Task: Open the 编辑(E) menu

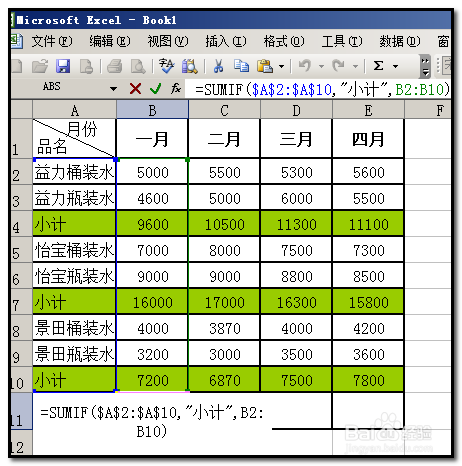Action: point(110,41)
